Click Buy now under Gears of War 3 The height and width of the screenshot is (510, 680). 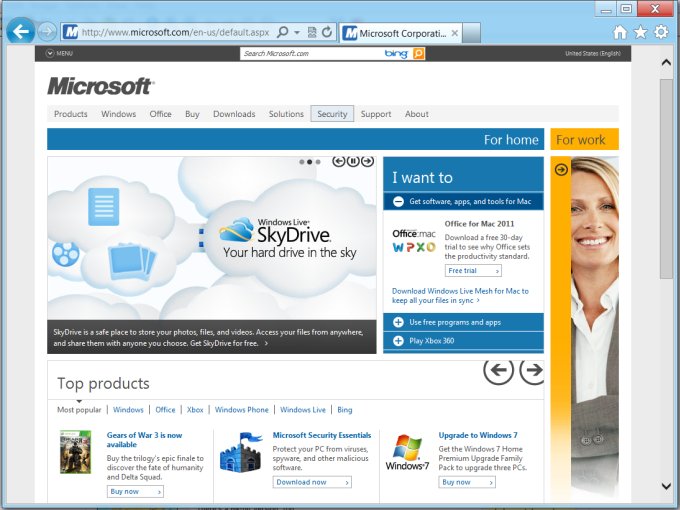pos(135,492)
